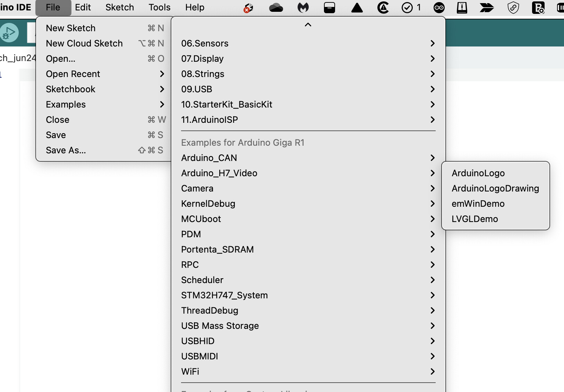Image resolution: width=564 pixels, height=392 pixels.
Task: Open the circled C warning menu bar icon
Action: tap(383, 8)
